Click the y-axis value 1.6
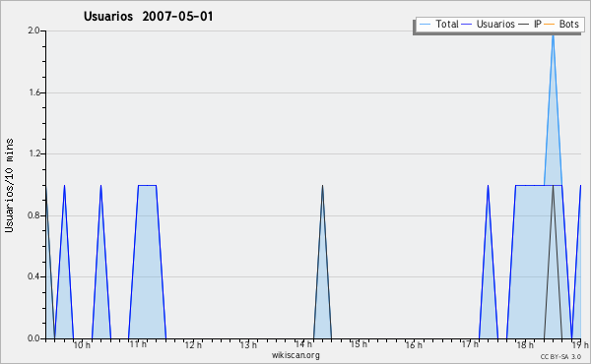Screen dimensions: 591x364 coord(33,92)
